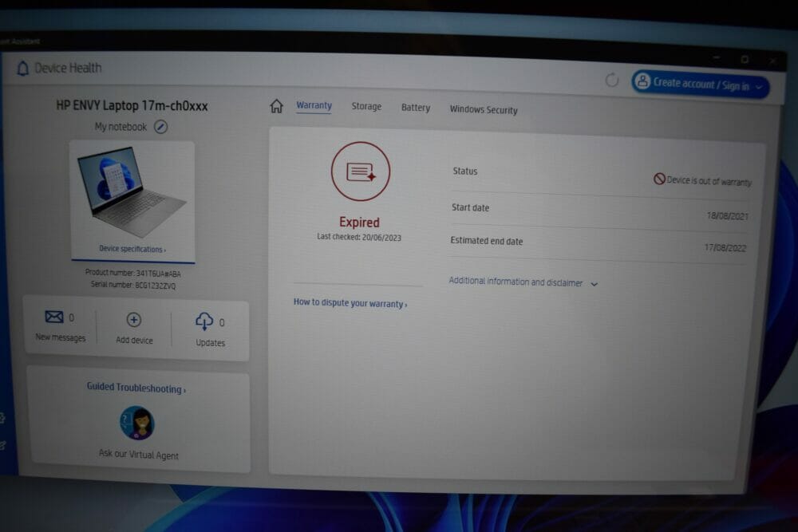Open Updates cloud download icon
Screen dimensions: 798x532
tap(204, 321)
